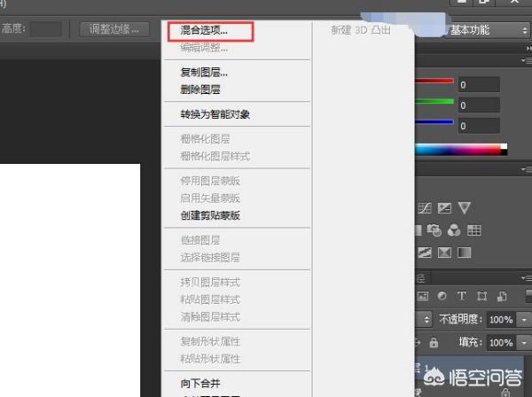Add a Color Lookup adjustment (grid icon)

474,230
